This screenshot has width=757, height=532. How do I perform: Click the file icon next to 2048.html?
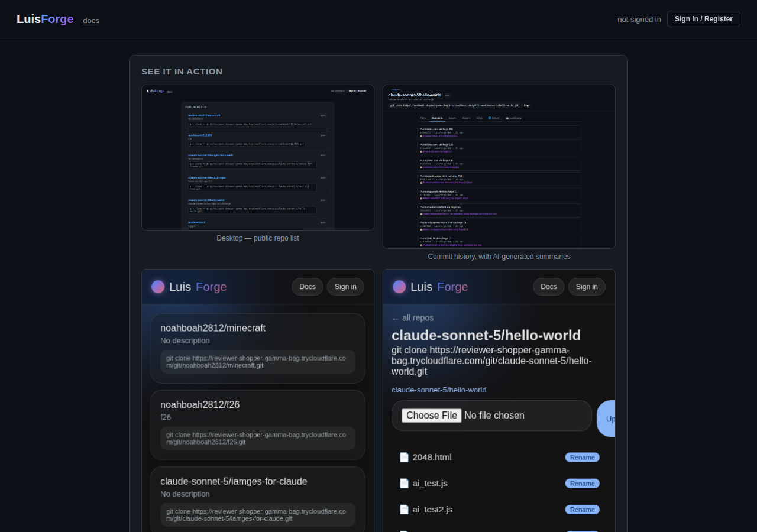pyautogui.click(x=404, y=457)
